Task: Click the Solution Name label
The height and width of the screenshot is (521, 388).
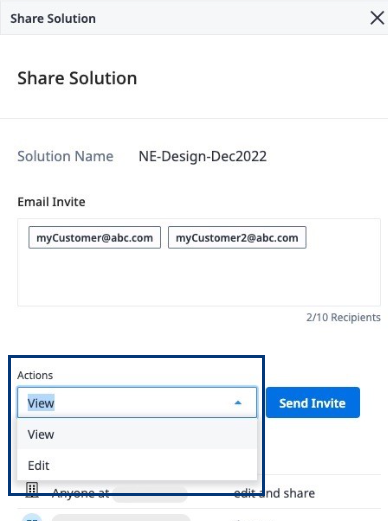Action: coord(65,156)
